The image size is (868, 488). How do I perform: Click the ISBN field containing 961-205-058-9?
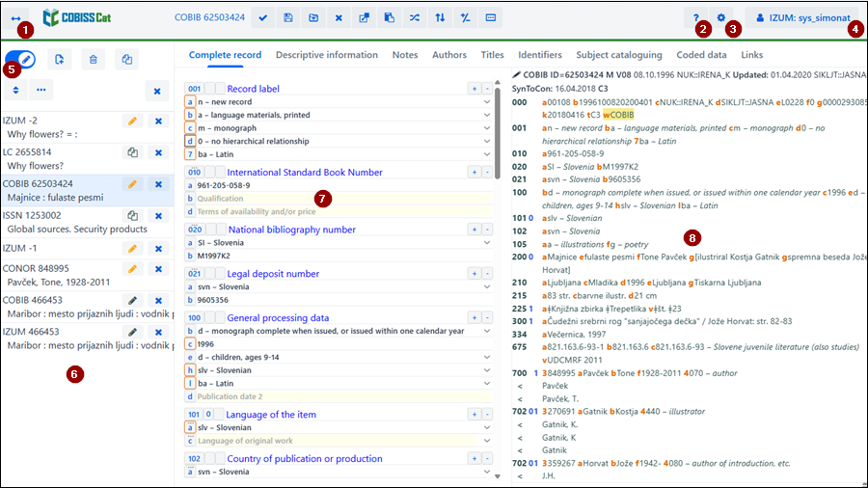tap(344, 185)
